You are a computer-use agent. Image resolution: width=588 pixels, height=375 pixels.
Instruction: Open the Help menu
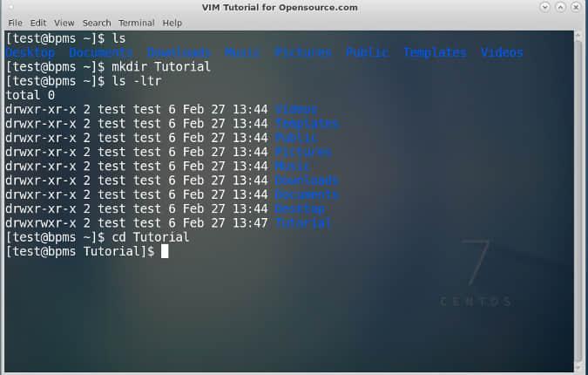[172, 23]
